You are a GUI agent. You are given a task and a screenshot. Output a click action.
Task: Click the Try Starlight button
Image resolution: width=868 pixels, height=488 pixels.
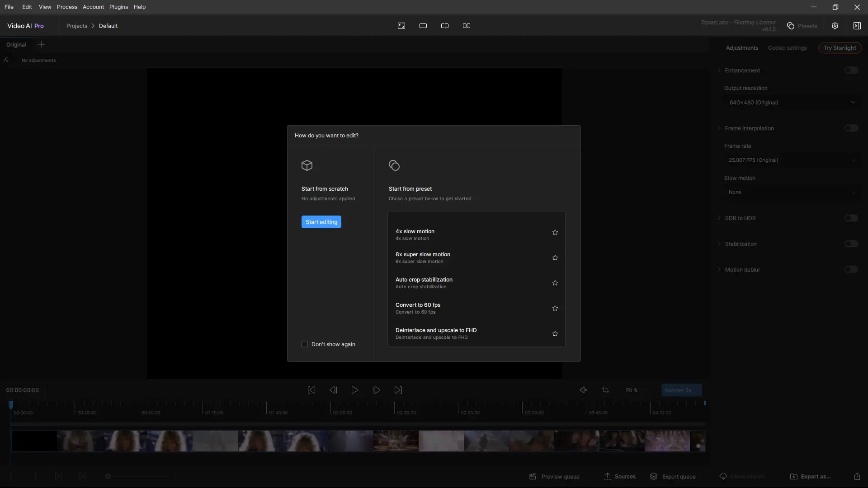pyautogui.click(x=840, y=48)
